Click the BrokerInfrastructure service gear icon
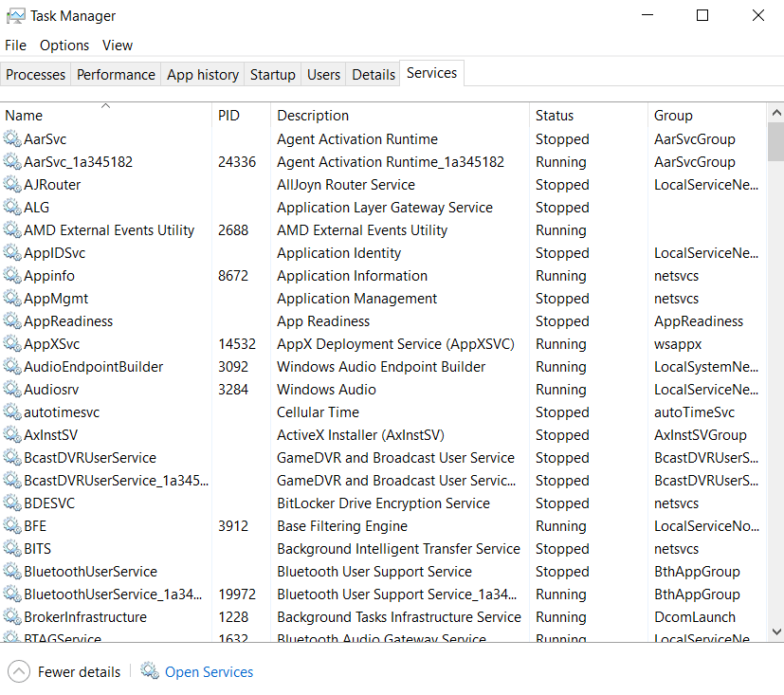This screenshot has height=695, width=784. [12, 617]
